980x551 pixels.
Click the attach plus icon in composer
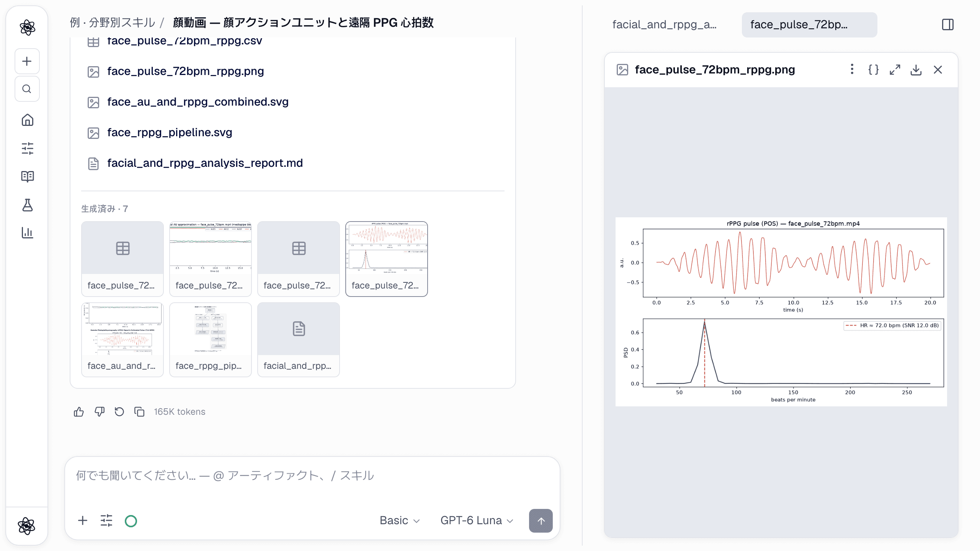coord(83,520)
